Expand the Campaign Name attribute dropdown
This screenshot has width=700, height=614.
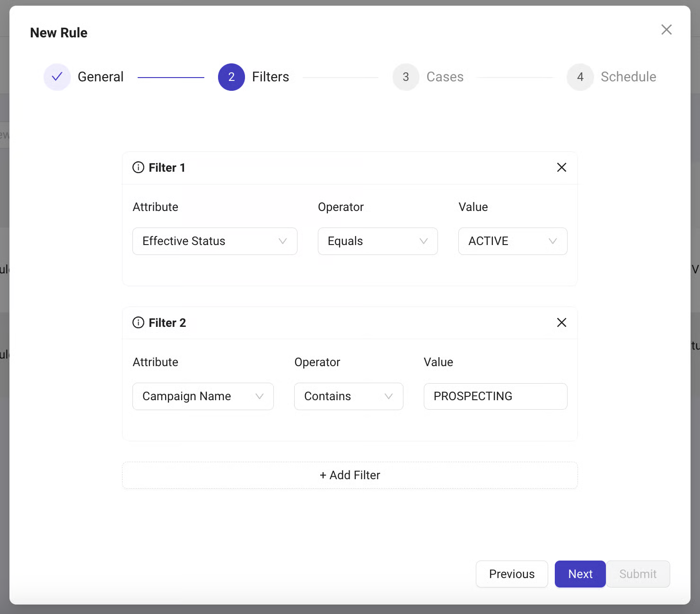pos(203,396)
